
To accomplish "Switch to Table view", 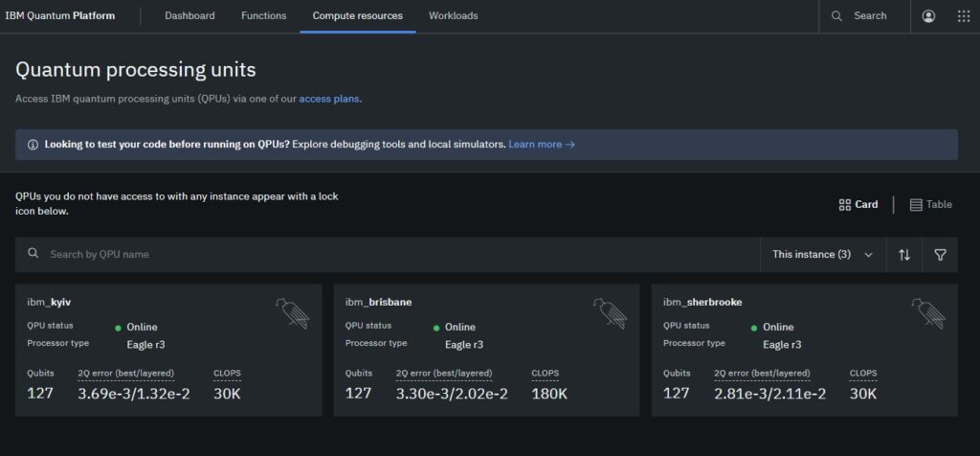I will click(x=930, y=204).
